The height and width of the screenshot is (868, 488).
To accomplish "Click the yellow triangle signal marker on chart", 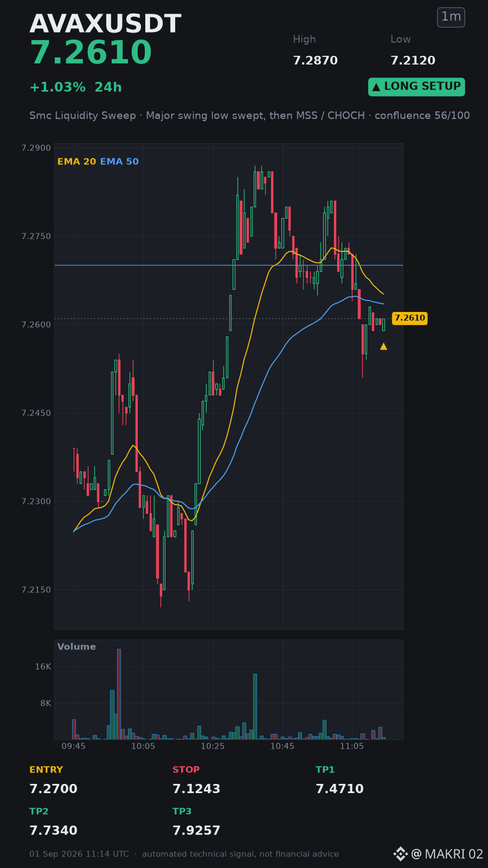I will pos(383,346).
